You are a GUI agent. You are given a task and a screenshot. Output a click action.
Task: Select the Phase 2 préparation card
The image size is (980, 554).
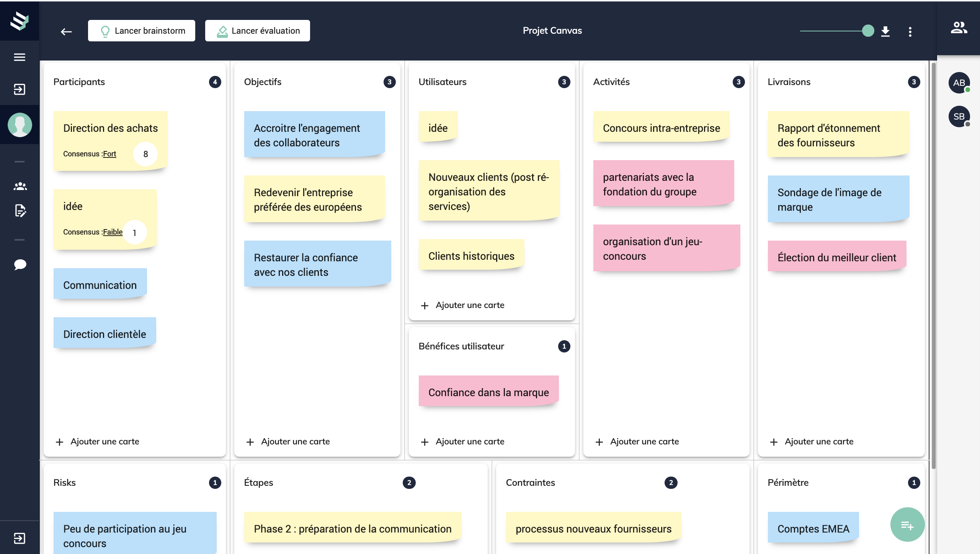pos(353,527)
